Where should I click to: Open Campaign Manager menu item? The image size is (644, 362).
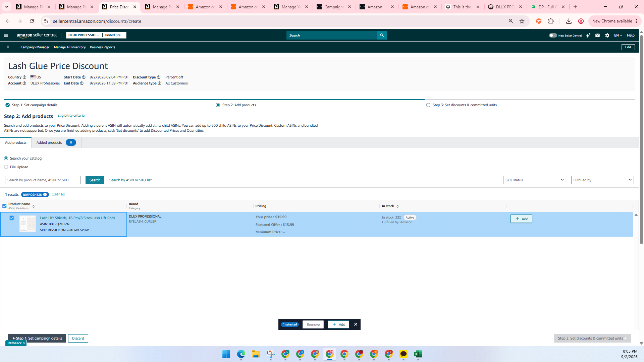(35, 47)
